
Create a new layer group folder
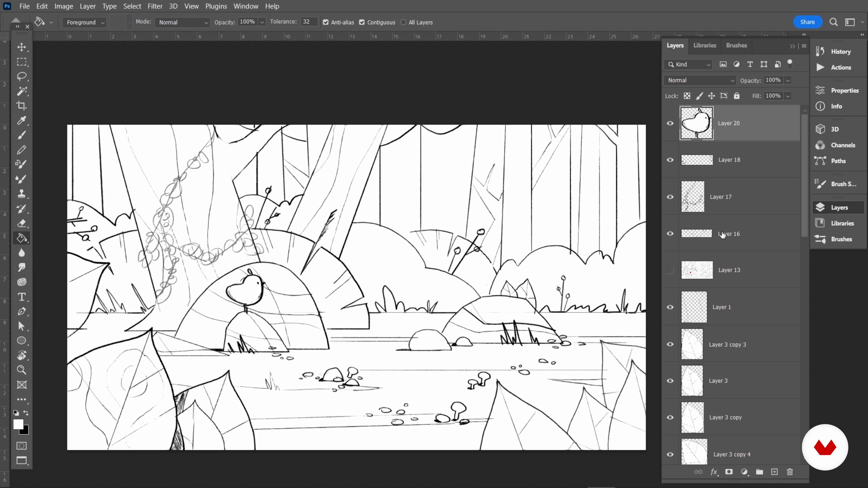click(759, 472)
